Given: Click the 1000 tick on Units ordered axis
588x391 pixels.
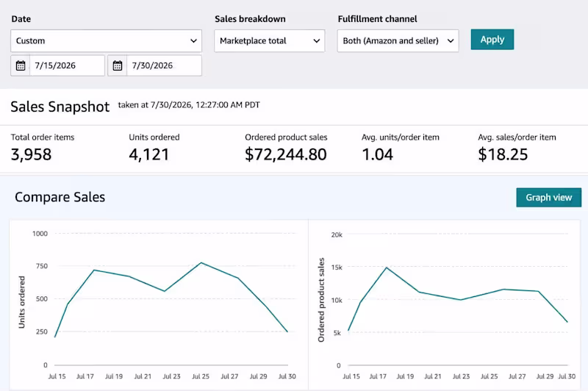Looking at the screenshot, I should coord(40,234).
